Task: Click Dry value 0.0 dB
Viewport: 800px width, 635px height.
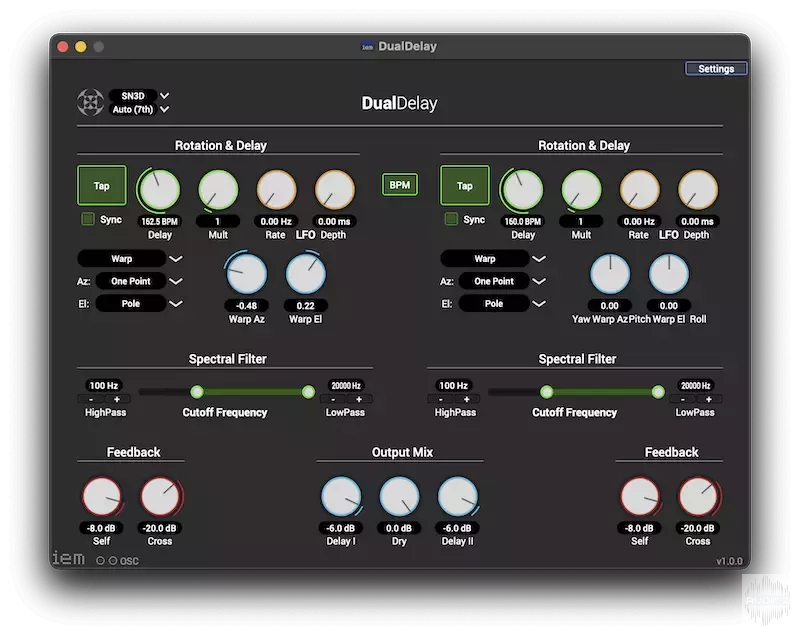Action: pyautogui.click(x=399, y=528)
